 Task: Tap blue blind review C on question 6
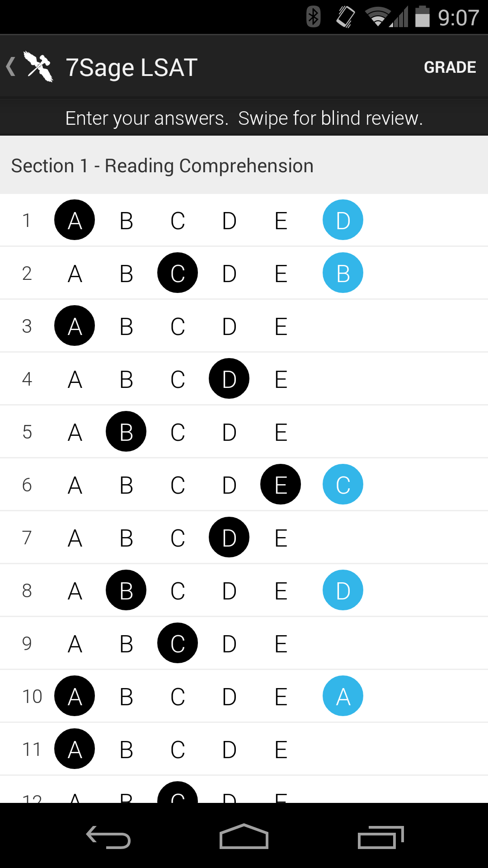click(x=343, y=485)
